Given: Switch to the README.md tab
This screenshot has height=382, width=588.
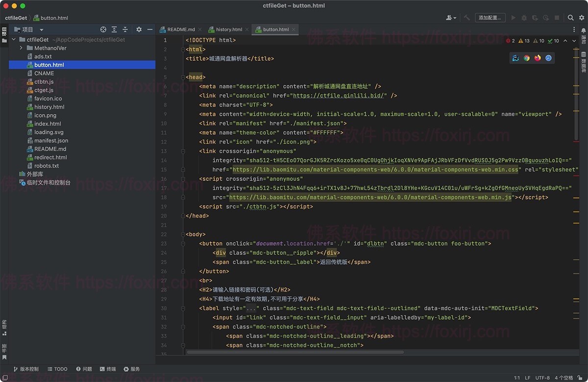Looking at the screenshot, I should coord(181,29).
